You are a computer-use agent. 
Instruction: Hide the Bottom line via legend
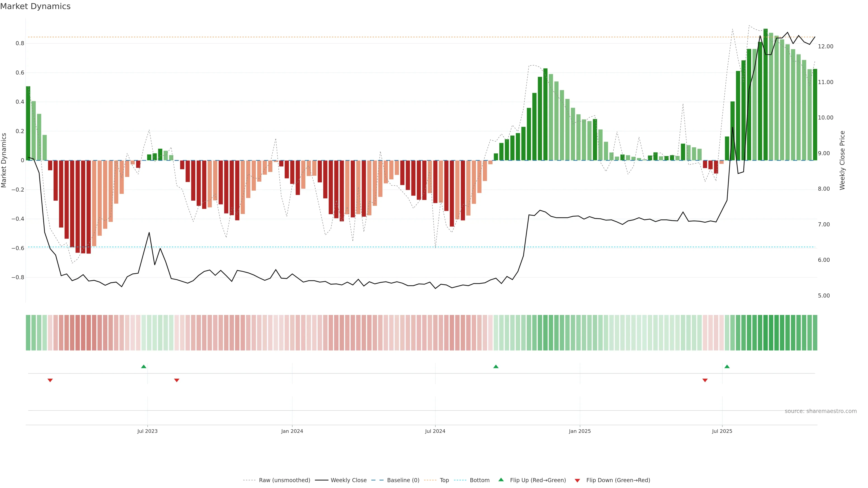coord(479,480)
